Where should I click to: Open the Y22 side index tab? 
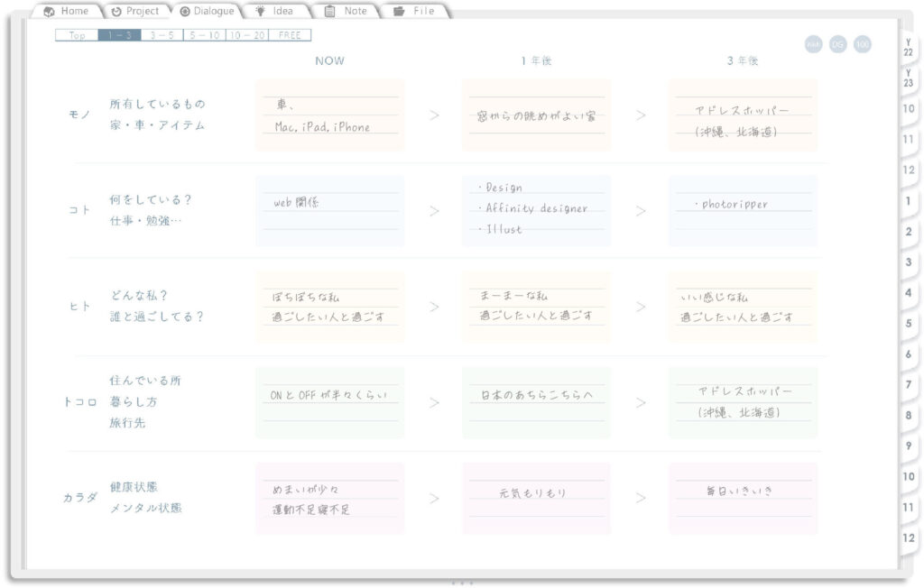pyautogui.click(x=908, y=47)
